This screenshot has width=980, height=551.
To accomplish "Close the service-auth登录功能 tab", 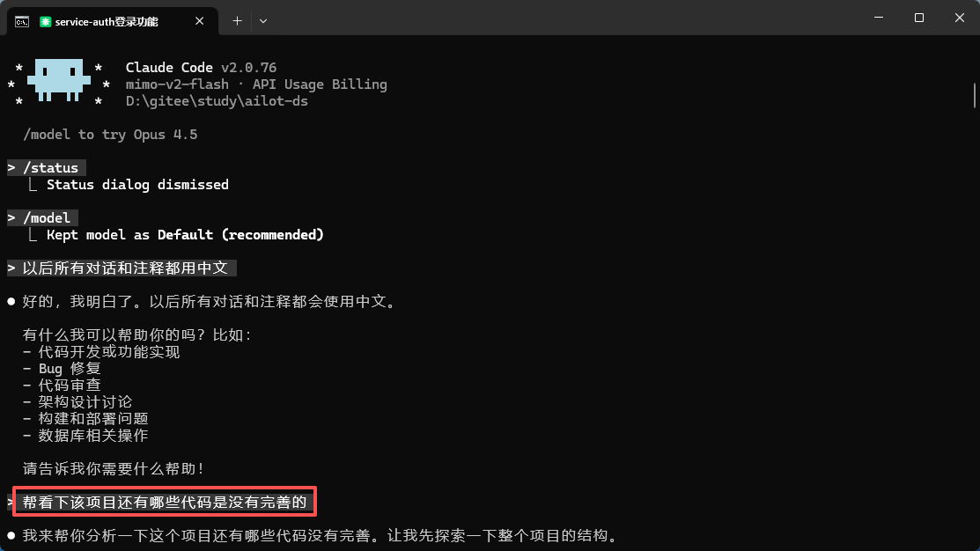I will [199, 21].
